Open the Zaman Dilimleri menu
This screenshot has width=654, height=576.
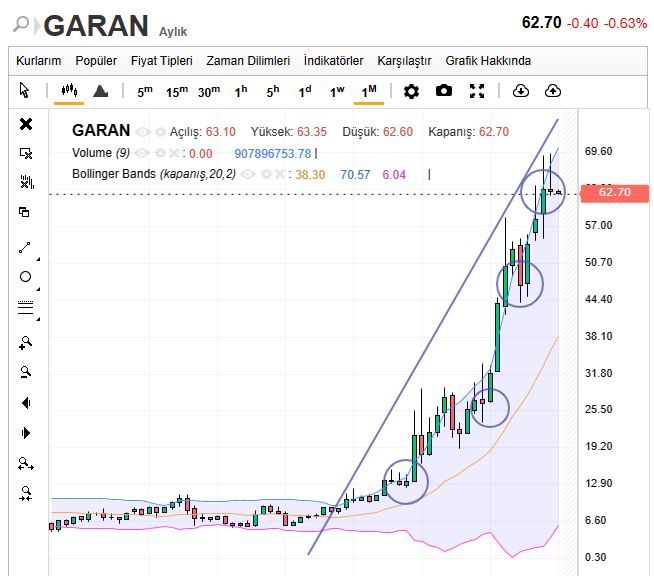(248, 61)
